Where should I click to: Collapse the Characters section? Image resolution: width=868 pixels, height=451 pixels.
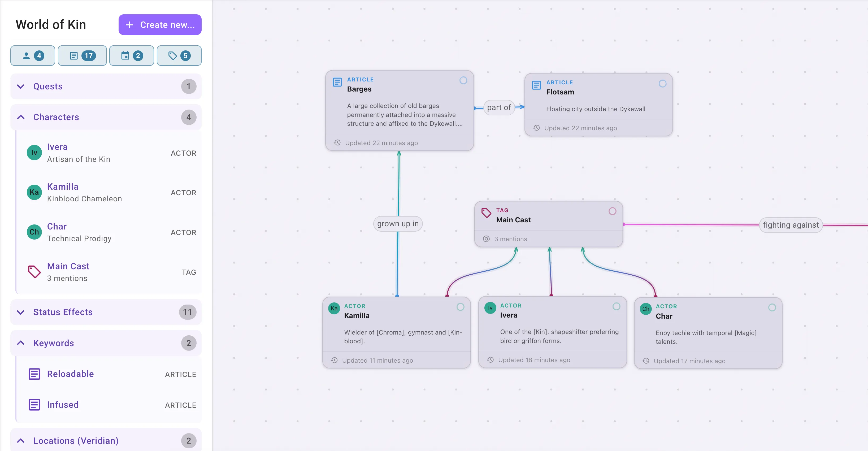pos(106,117)
